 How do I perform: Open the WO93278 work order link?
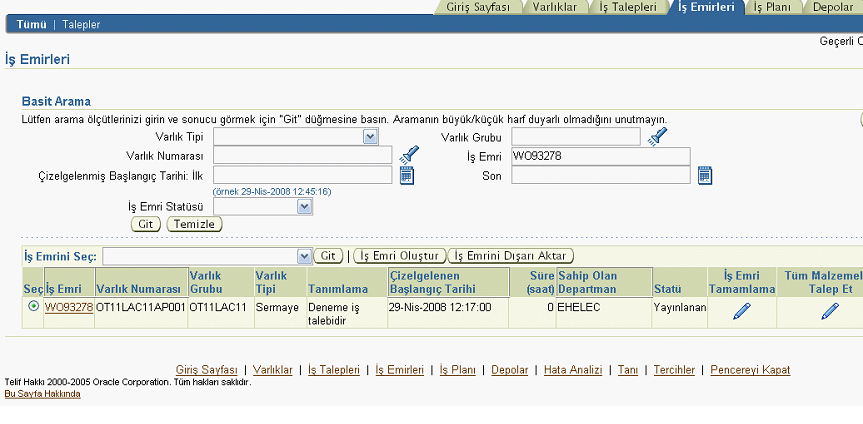click(x=68, y=307)
